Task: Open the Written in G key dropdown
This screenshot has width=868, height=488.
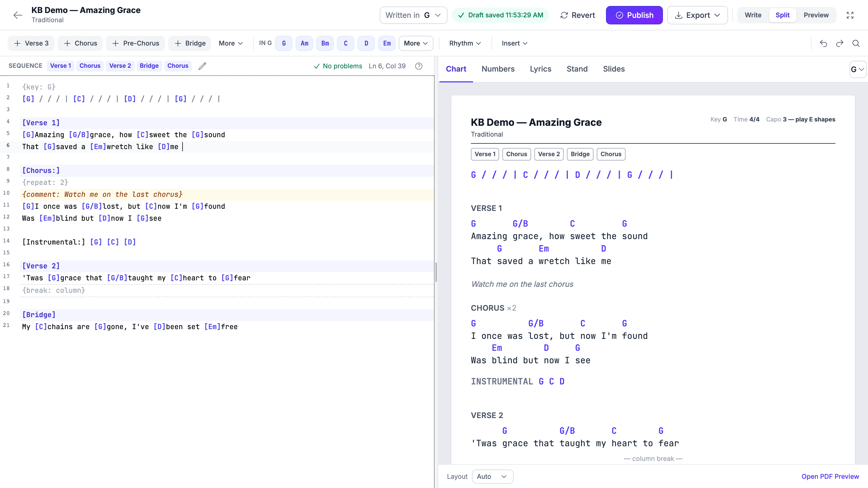Action: [413, 15]
